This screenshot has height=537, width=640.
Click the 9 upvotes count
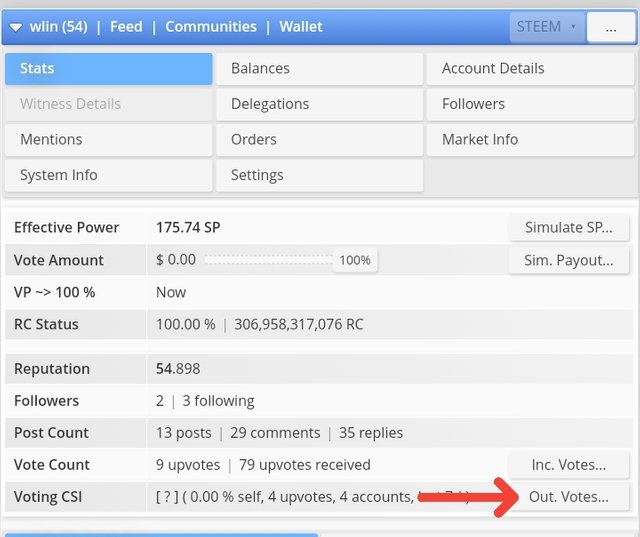[188, 465]
